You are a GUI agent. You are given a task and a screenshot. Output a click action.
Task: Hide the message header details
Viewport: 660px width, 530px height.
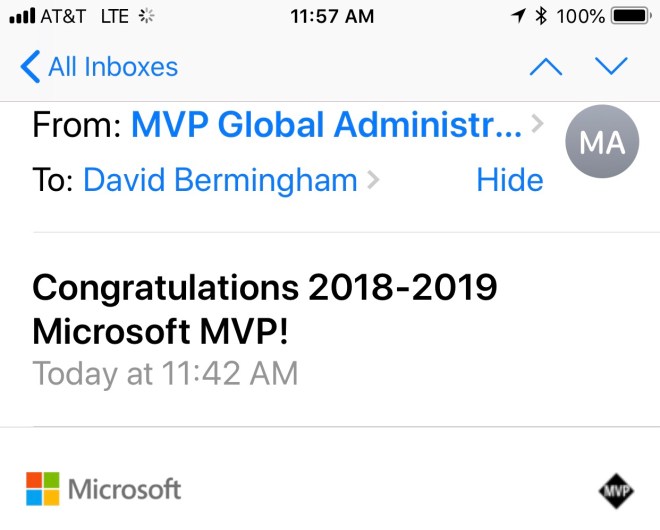[x=509, y=180]
